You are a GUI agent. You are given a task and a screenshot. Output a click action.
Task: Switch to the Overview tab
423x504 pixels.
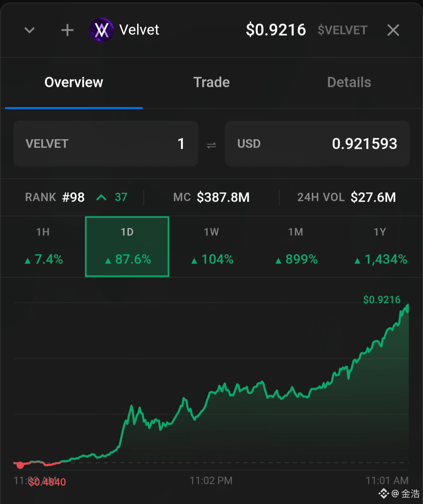(x=74, y=83)
